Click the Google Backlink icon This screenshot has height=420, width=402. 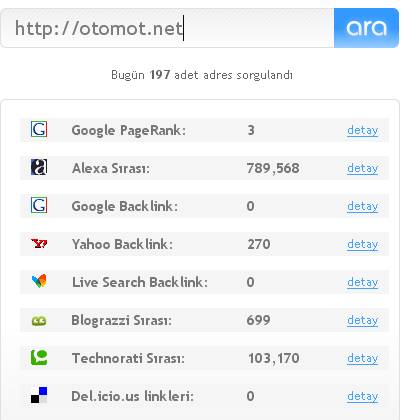[39, 205]
